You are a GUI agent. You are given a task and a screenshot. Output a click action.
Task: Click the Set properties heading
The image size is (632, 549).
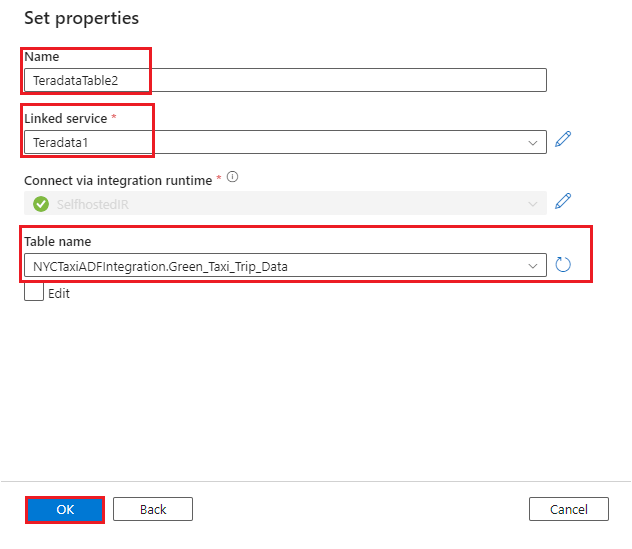point(81,18)
